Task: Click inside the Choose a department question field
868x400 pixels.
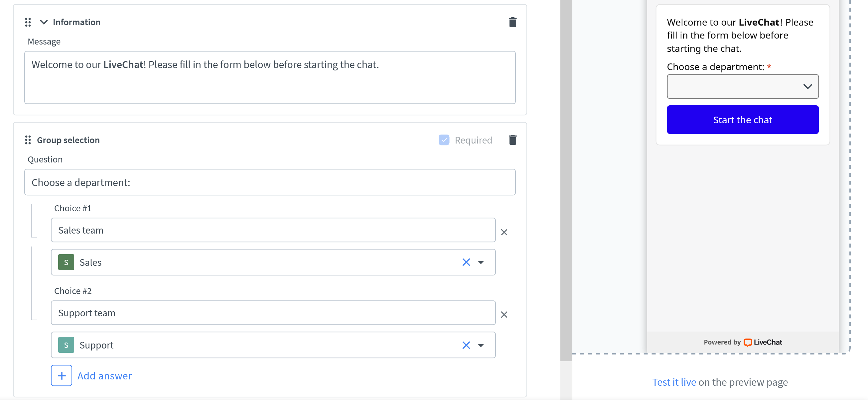Action: click(270, 182)
